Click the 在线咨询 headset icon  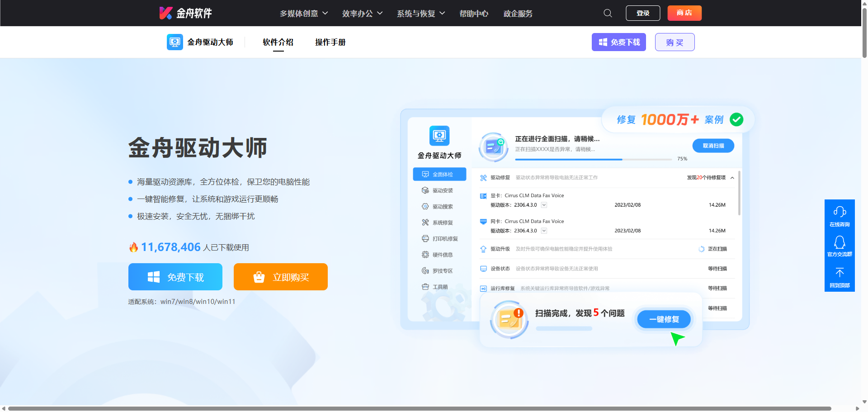click(x=840, y=211)
